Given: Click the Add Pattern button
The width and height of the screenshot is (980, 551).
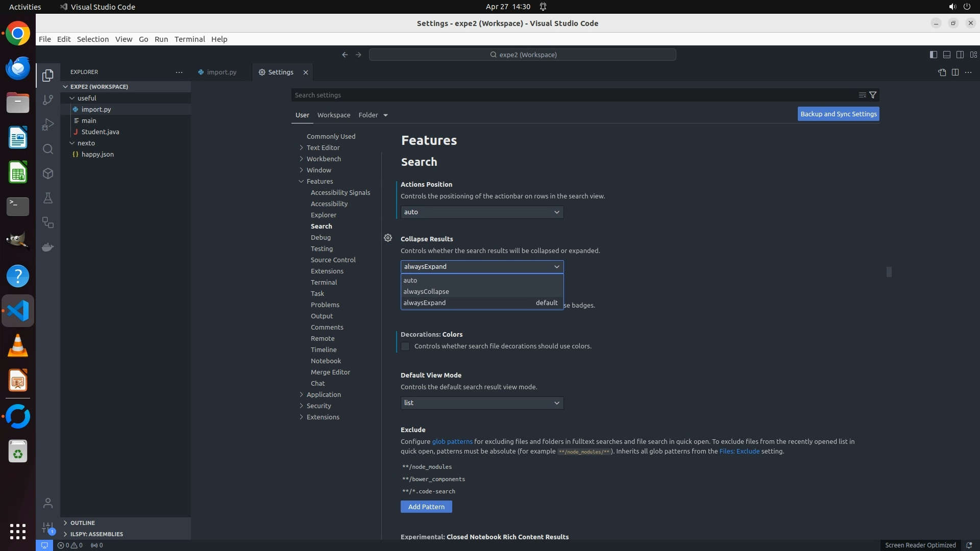Looking at the screenshot, I should [426, 507].
